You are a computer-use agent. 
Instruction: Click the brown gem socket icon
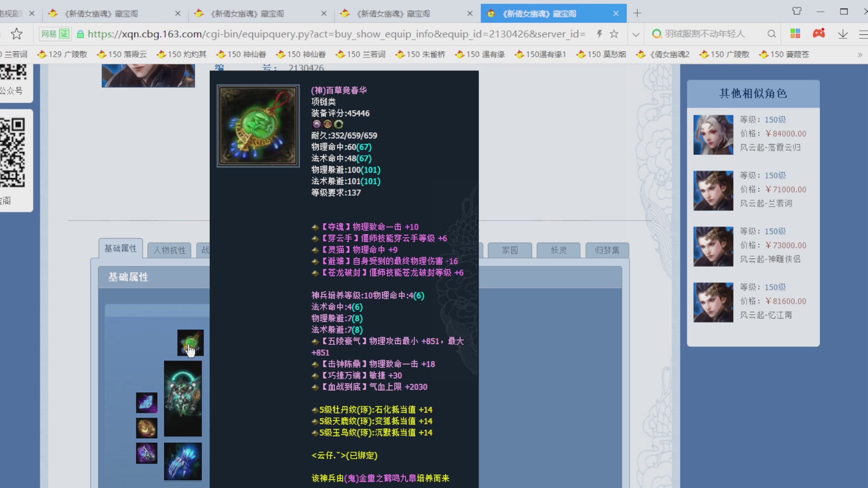click(x=327, y=124)
